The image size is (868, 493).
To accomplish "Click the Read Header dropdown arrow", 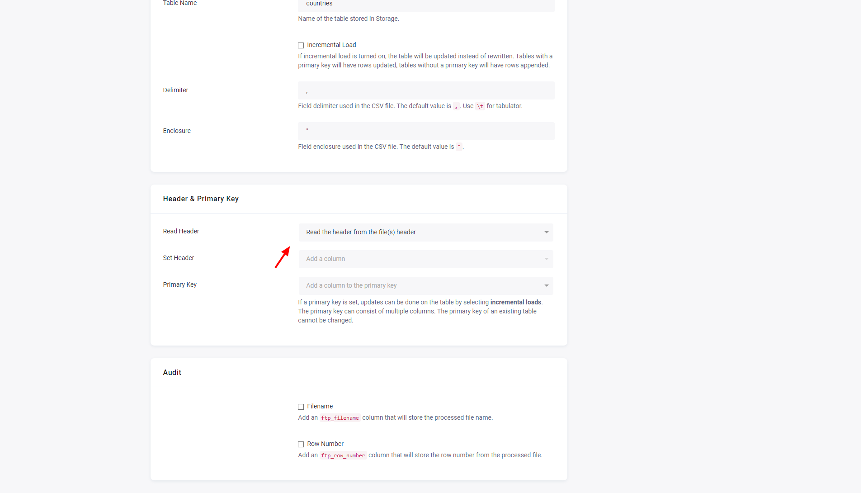I will pos(547,232).
